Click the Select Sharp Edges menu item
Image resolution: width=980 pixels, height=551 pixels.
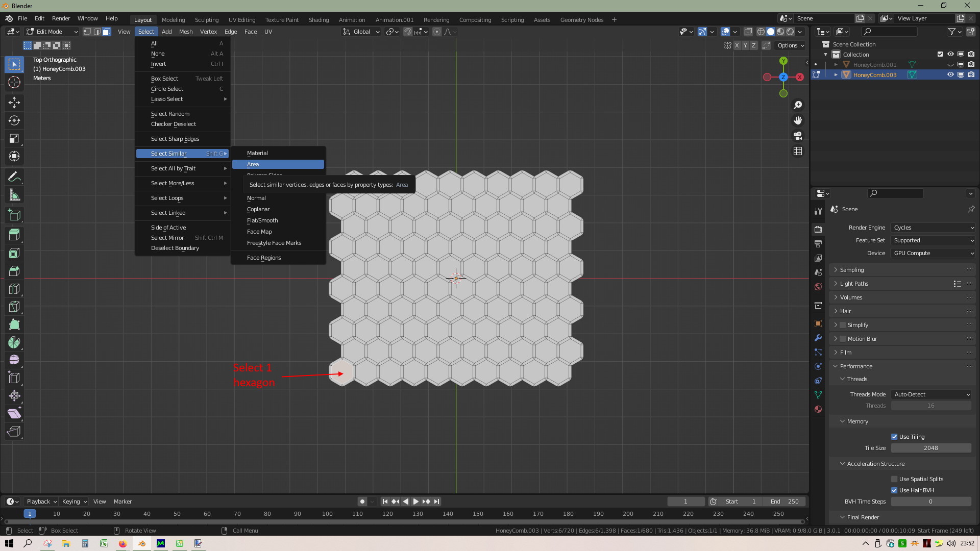pyautogui.click(x=175, y=139)
